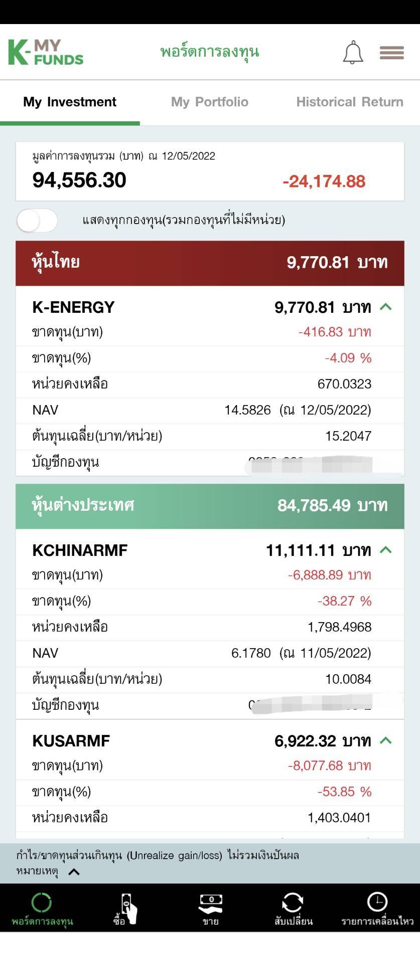Expand the หมายเหตุ note chevron

tap(74, 872)
